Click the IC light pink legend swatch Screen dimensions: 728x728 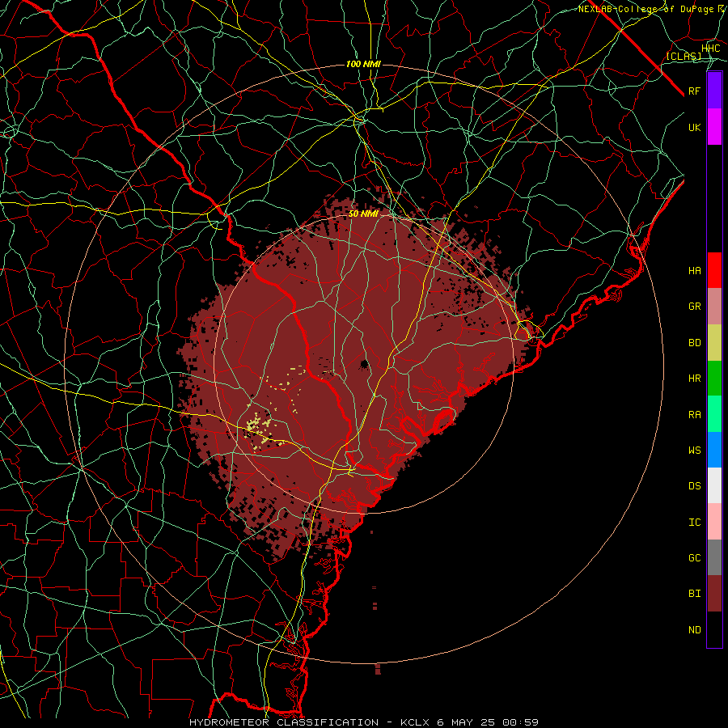(x=714, y=522)
